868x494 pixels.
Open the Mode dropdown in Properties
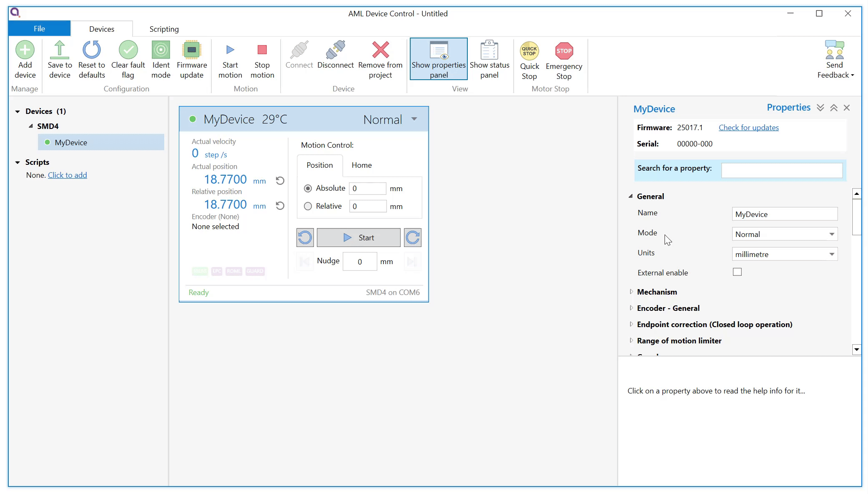784,234
